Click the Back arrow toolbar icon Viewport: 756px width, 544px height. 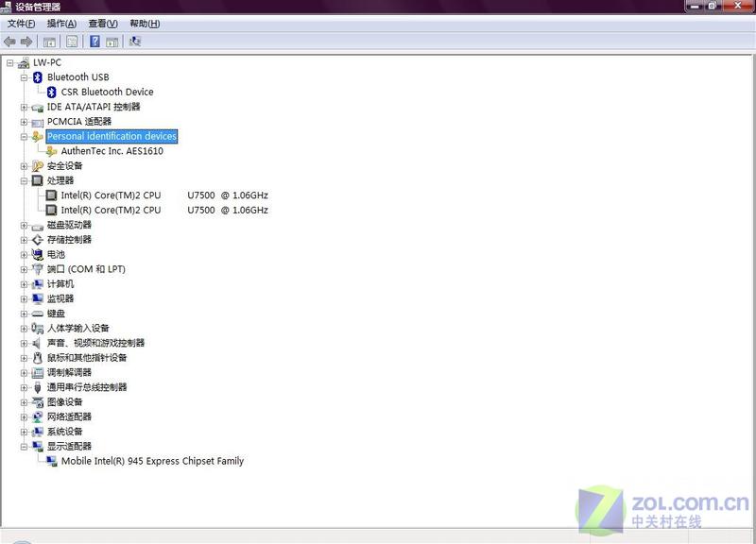click(9, 42)
